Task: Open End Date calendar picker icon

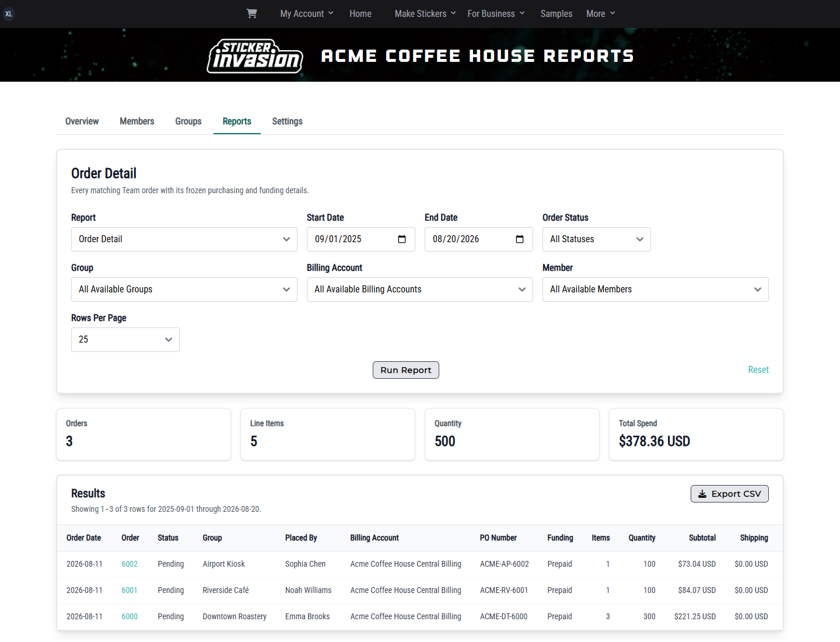Action: tap(520, 239)
